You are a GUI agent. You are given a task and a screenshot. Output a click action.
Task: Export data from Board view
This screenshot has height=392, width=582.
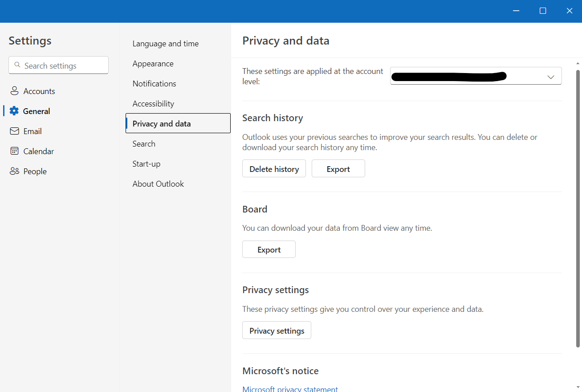269,249
